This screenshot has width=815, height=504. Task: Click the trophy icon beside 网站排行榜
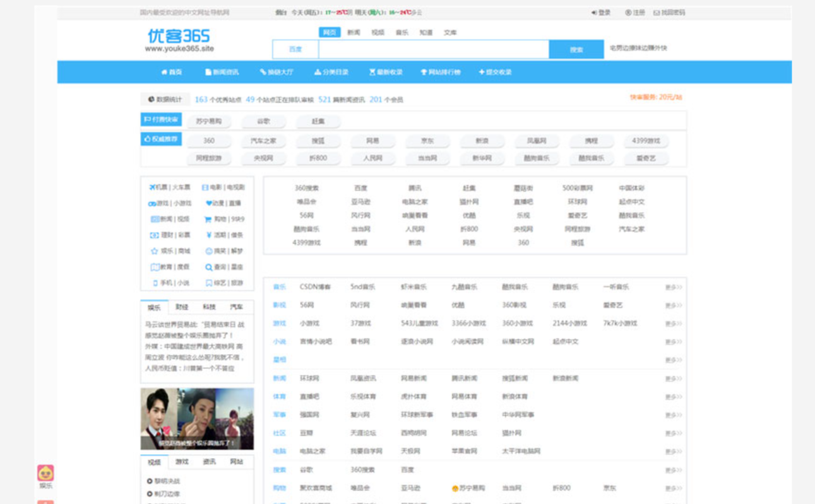click(x=424, y=72)
